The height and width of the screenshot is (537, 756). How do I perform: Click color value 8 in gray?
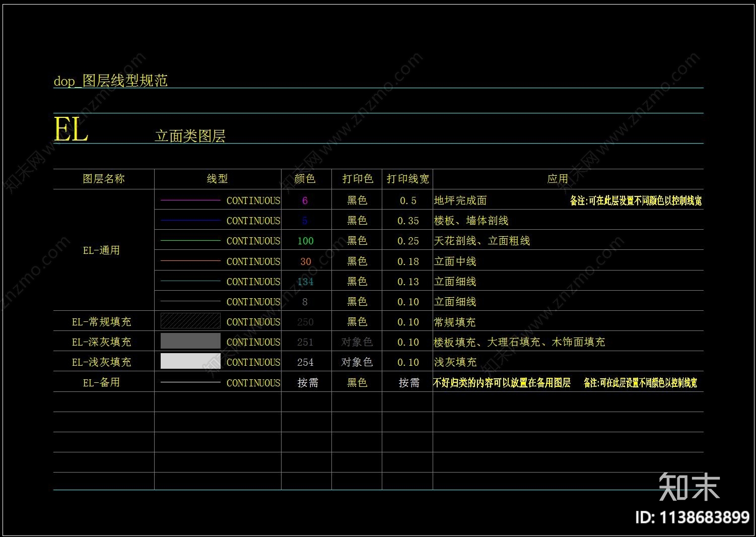305,302
